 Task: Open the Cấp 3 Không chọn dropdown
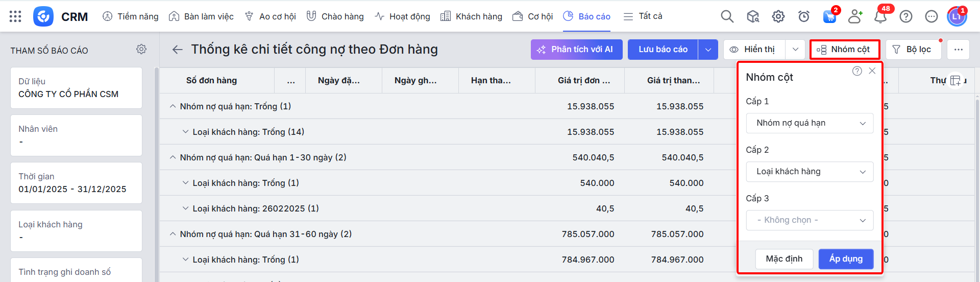[x=810, y=220]
